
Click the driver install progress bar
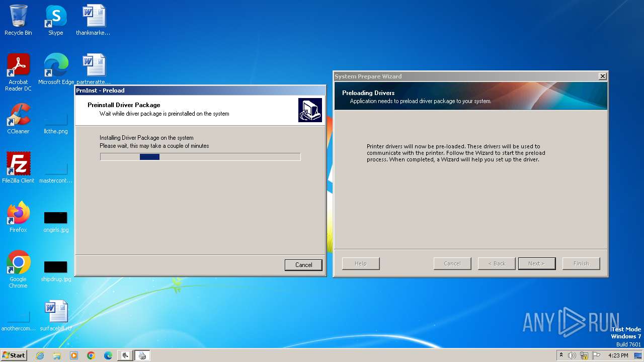coord(200,157)
